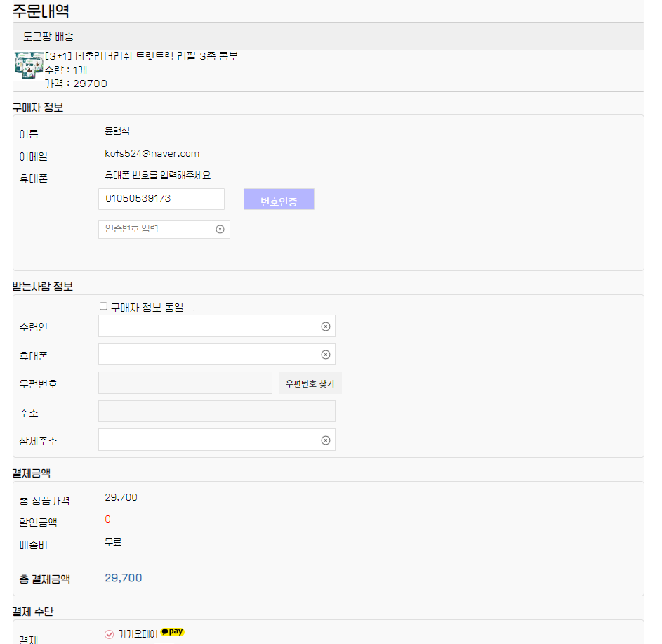Focus the 수령인 recipient name field
The image size is (662, 644).
coord(217,326)
